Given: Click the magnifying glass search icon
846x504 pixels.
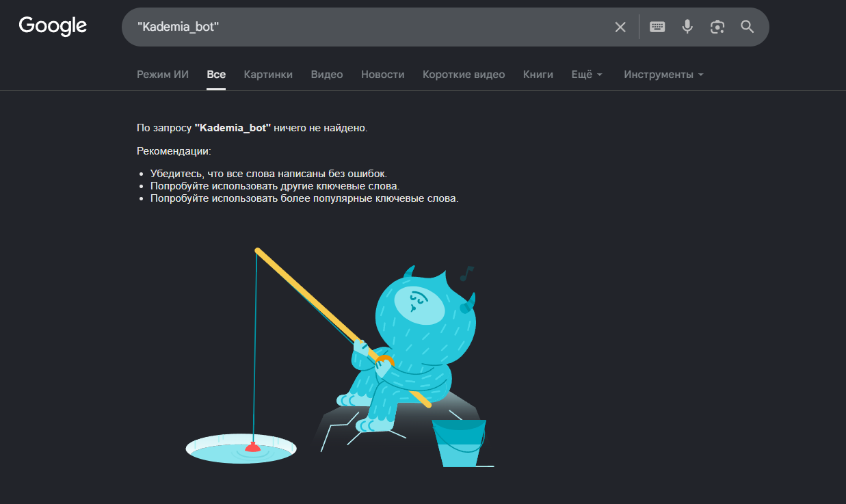Looking at the screenshot, I should tap(748, 27).
